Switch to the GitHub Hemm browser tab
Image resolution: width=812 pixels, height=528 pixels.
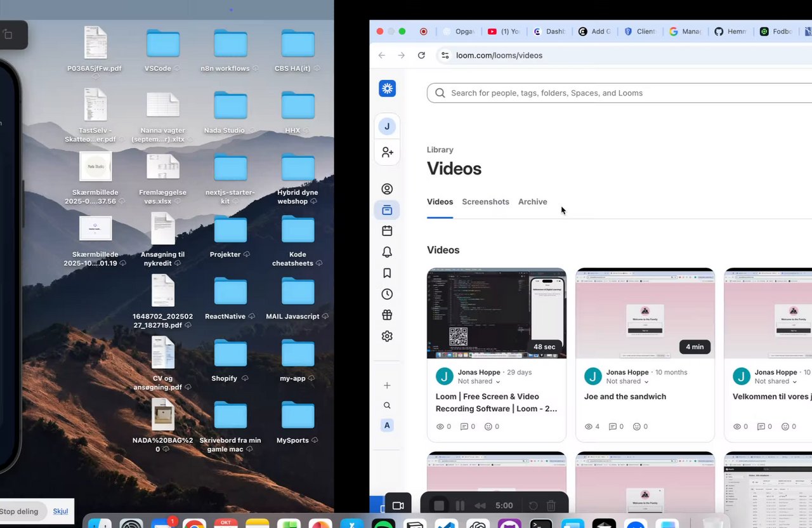731,31
